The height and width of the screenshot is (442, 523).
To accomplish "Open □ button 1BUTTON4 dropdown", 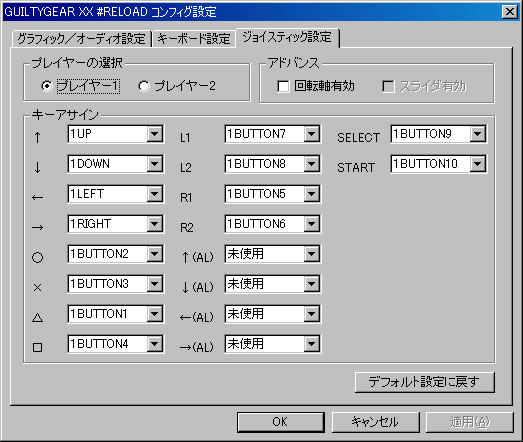I will coord(115,344).
